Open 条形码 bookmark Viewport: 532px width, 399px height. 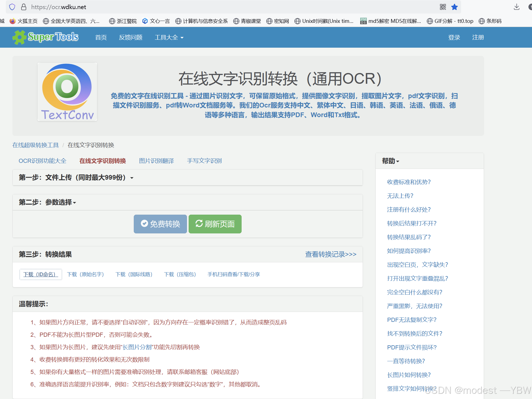pos(490,21)
